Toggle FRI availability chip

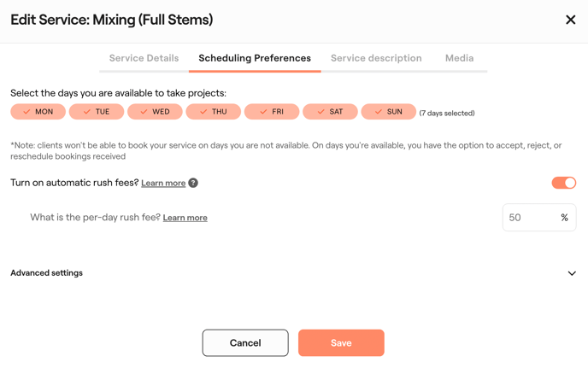tap(272, 112)
